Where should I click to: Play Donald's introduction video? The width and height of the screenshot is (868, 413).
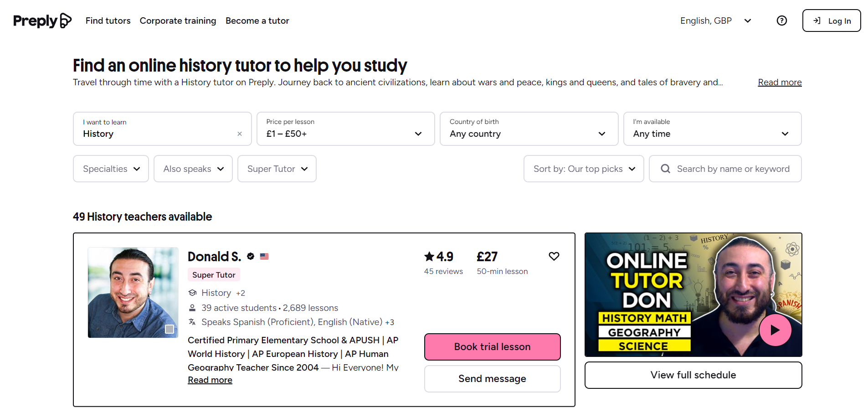pos(775,330)
